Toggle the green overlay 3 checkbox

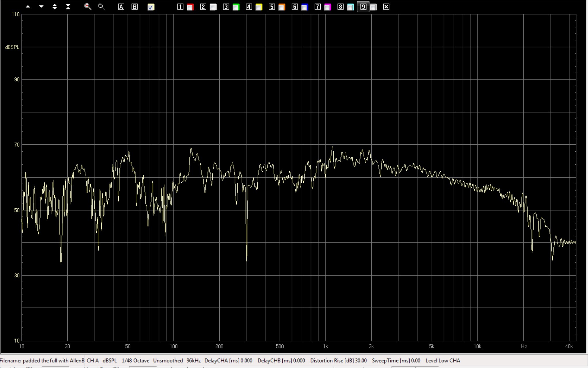click(x=236, y=7)
